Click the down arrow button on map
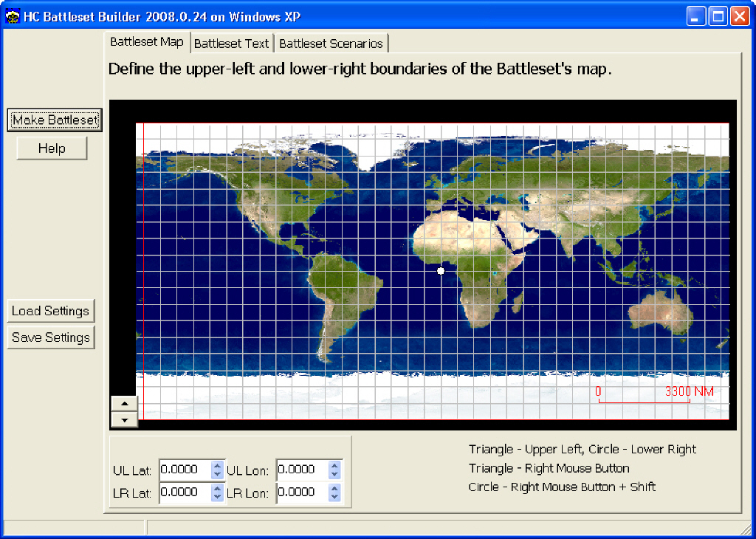The image size is (756, 539). 124,419
